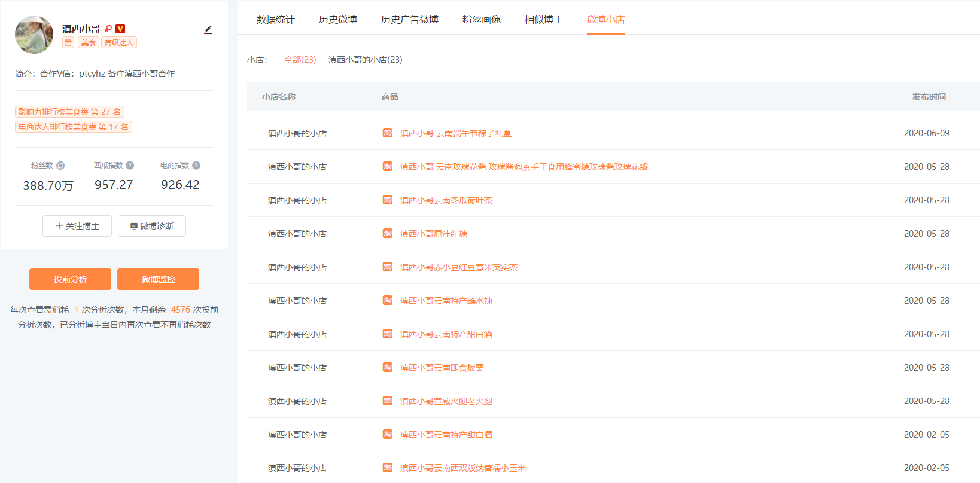The image size is (980, 483).
Task: Click the Taobao icon beside 滇西小哥原汁红糖
Action: [388, 233]
